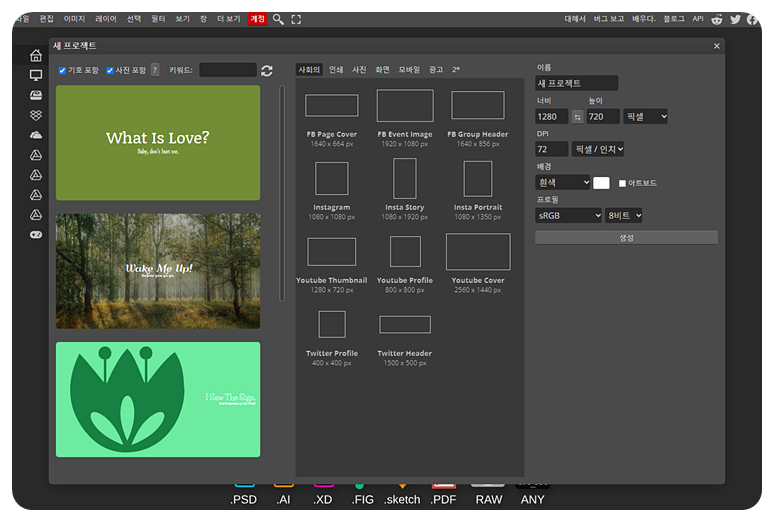Select the Wake Me Up! forest template
774x522 pixels.
coord(158,271)
